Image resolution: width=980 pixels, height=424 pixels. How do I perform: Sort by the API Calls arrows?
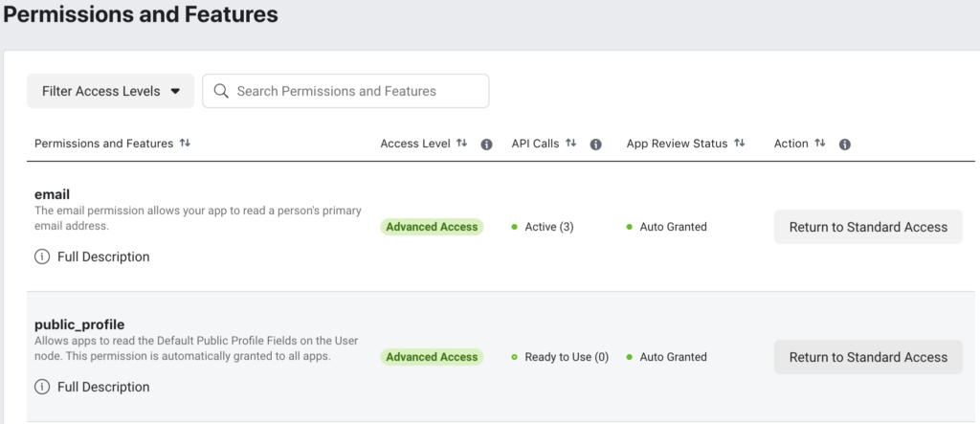tap(570, 144)
